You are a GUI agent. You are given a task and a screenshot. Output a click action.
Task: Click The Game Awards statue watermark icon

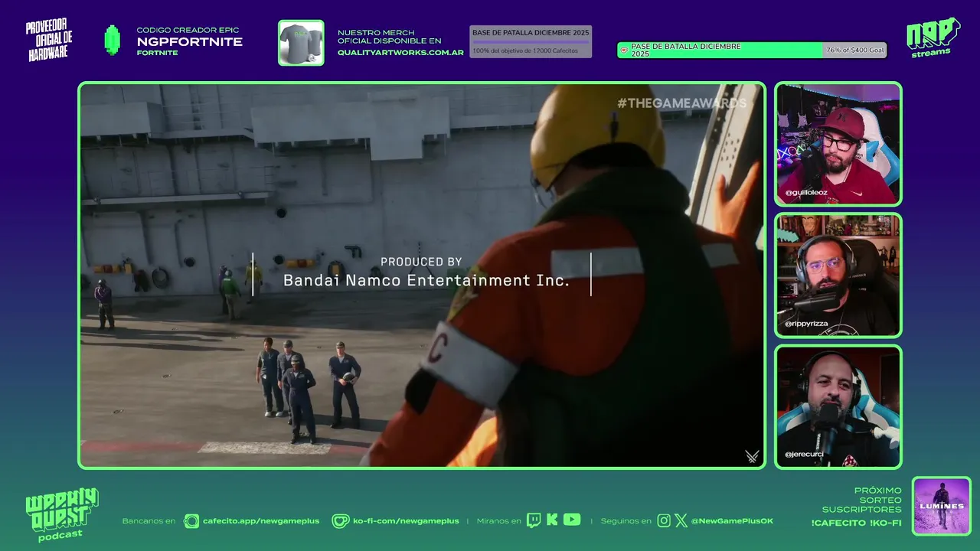pyautogui.click(x=752, y=456)
